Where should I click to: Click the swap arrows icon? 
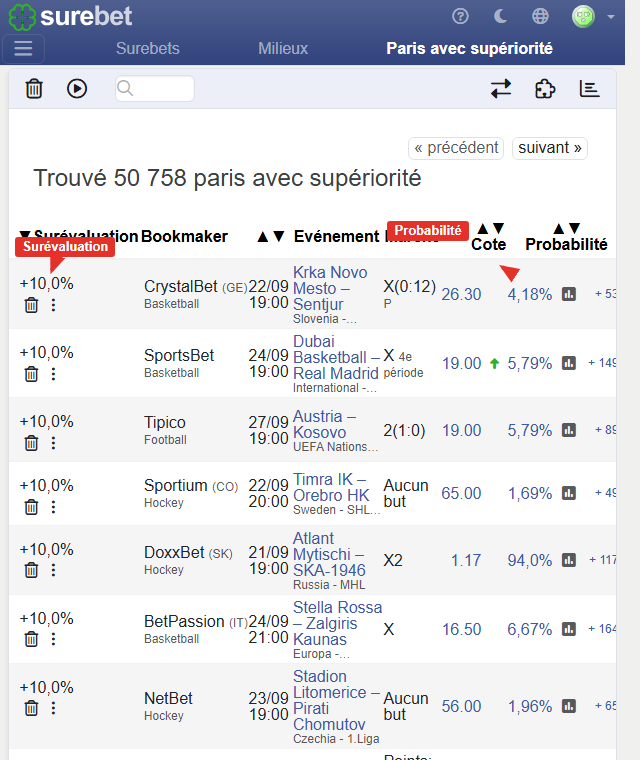pos(501,89)
